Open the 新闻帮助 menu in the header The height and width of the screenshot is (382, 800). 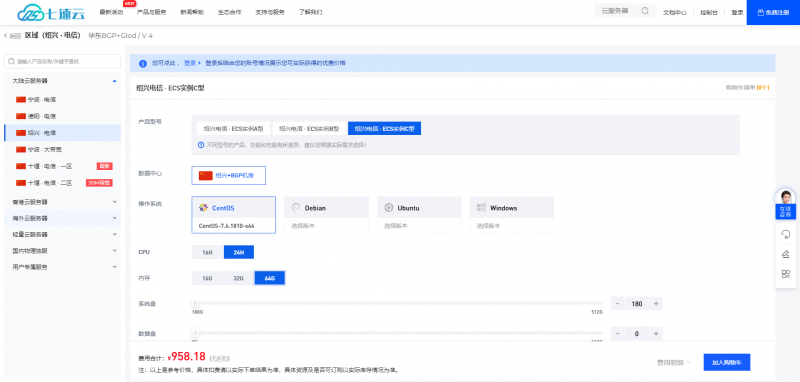pos(192,12)
